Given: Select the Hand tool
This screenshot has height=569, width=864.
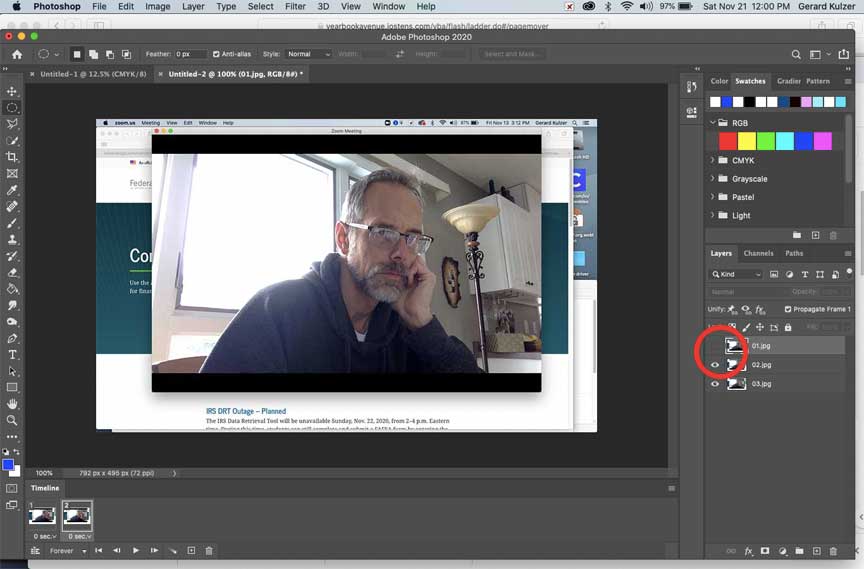Looking at the screenshot, I should tap(12, 404).
